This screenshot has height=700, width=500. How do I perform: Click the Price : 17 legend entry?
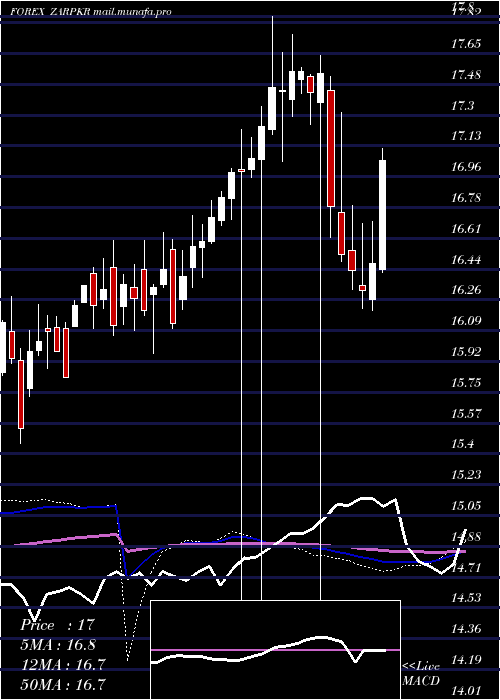pyautogui.click(x=58, y=625)
